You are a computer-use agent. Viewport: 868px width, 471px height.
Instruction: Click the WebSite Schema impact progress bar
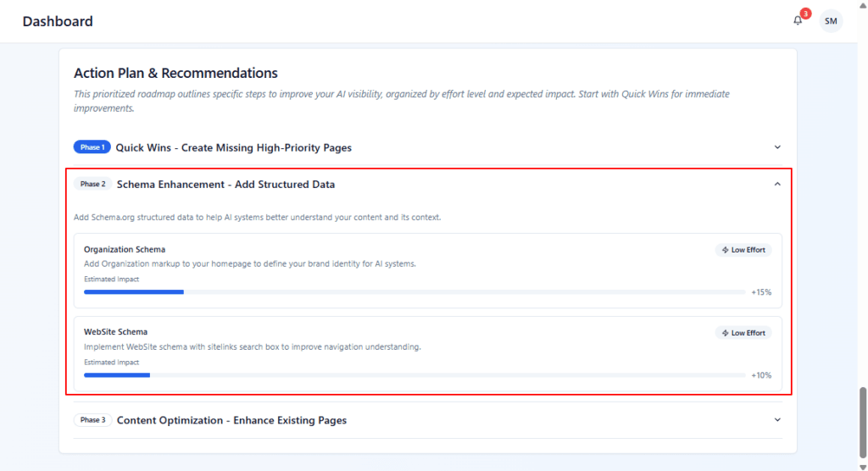tap(415, 374)
